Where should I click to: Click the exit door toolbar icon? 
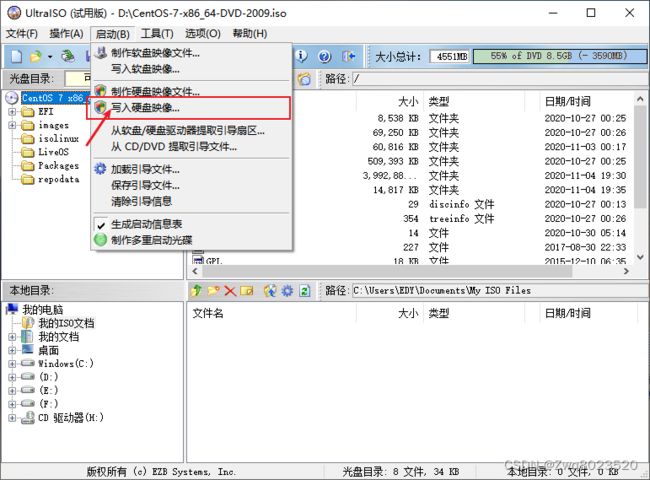point(349,56)
